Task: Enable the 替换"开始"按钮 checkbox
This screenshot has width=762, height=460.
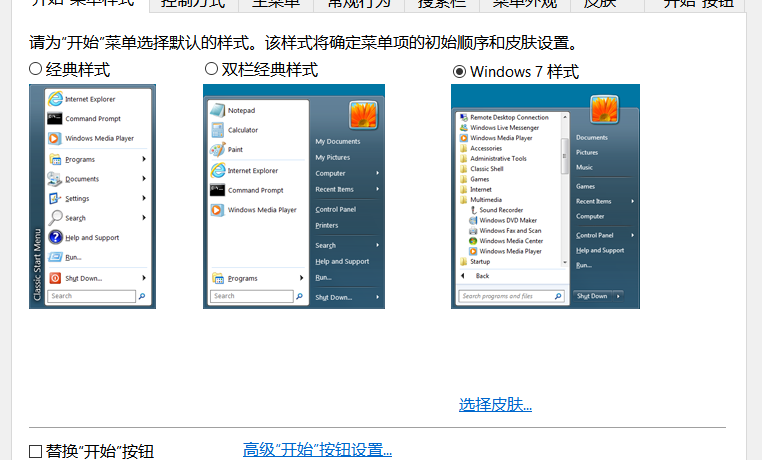Action: click(35, 451)
